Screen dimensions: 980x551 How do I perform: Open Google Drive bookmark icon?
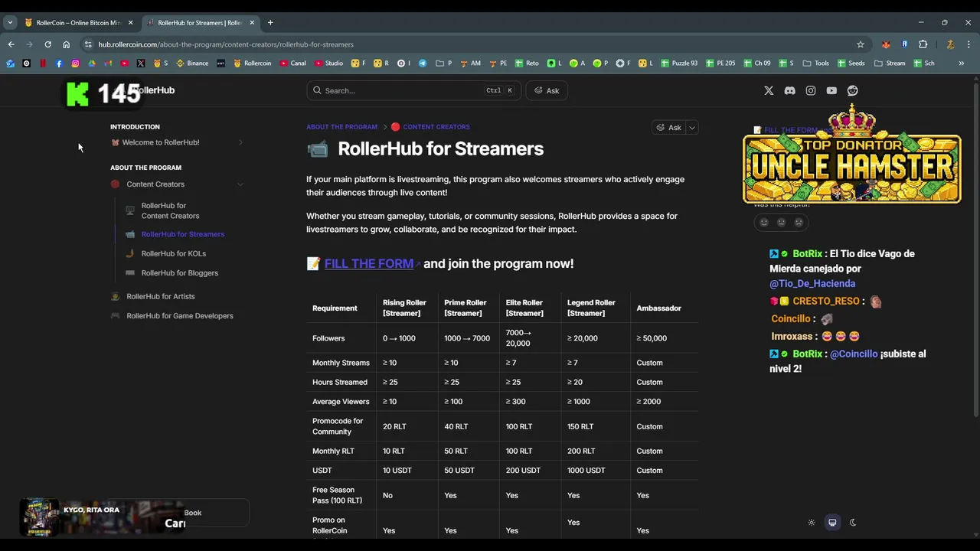pyautogui.click(x=92, y=64)
